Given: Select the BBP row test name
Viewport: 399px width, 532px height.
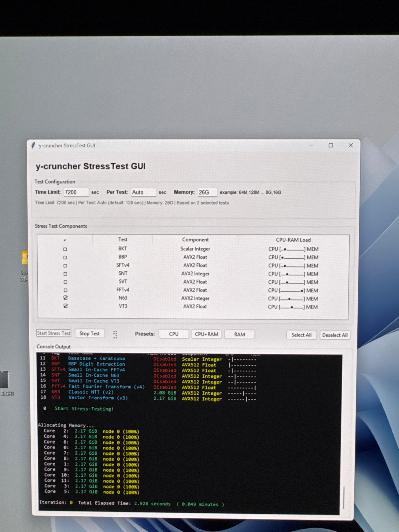Looking at the screenshot, I should click(122, 257).
